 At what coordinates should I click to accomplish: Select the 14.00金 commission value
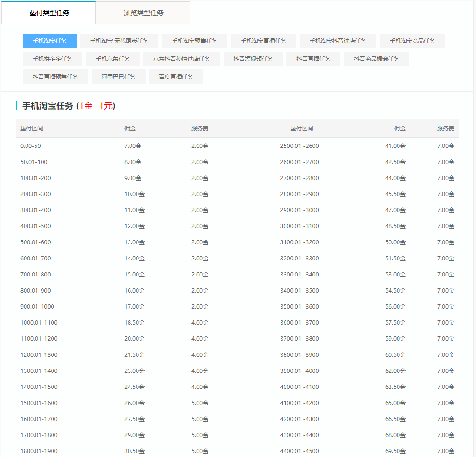click(135, 258)
